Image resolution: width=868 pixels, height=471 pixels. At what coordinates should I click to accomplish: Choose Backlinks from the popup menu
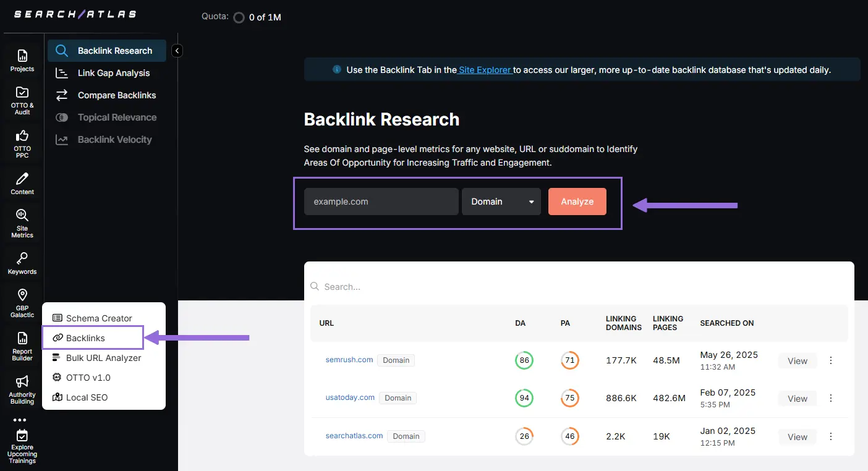click(x=85, y=338)
